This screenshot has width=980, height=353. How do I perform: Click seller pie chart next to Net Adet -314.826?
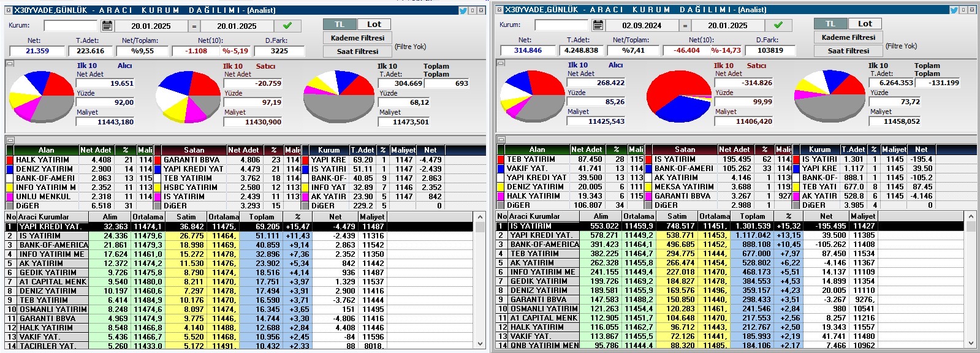[x=678, y=97]
